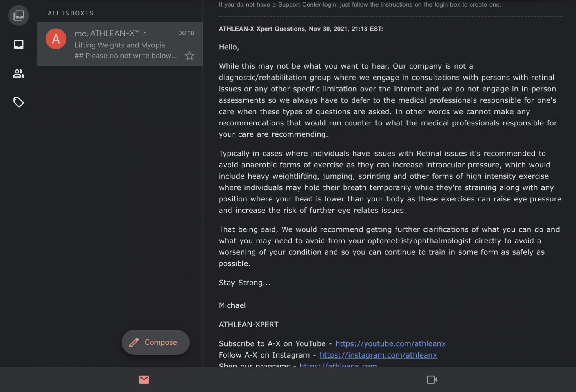The image size is (576, 392).
Task: Open the All Inboxes stacked icon
Action: [x=18, y=16]
